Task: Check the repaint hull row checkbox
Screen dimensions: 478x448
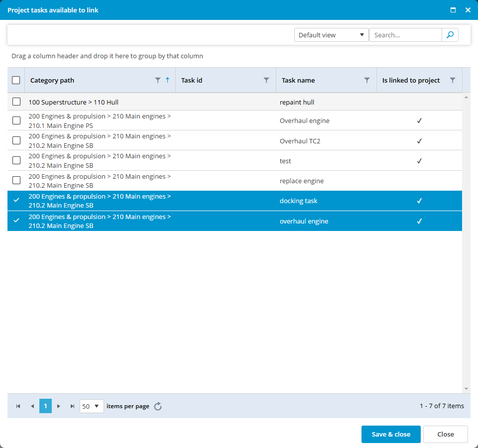Action: click(16, 102)
